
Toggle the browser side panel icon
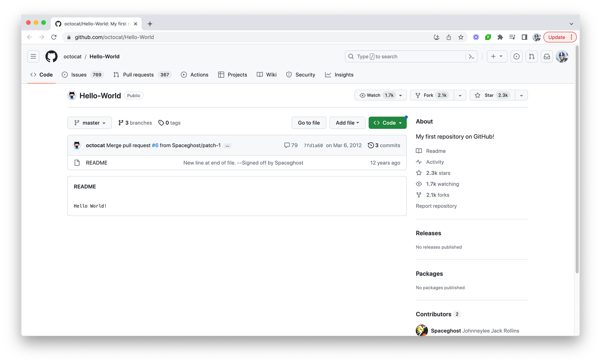524,37
